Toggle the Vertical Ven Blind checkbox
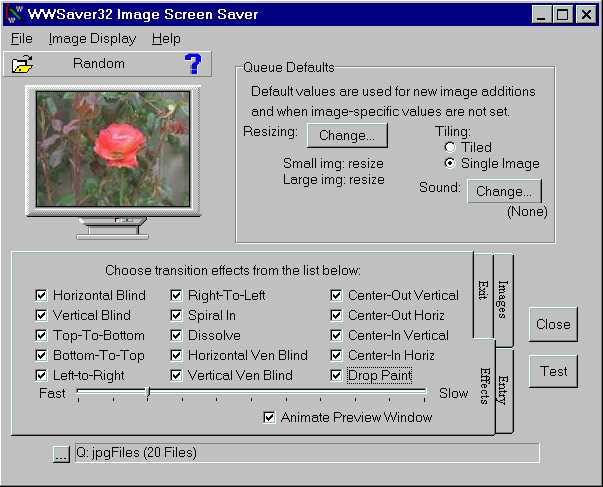This screenshot has width=603, height=487. (x=176, y=375)
